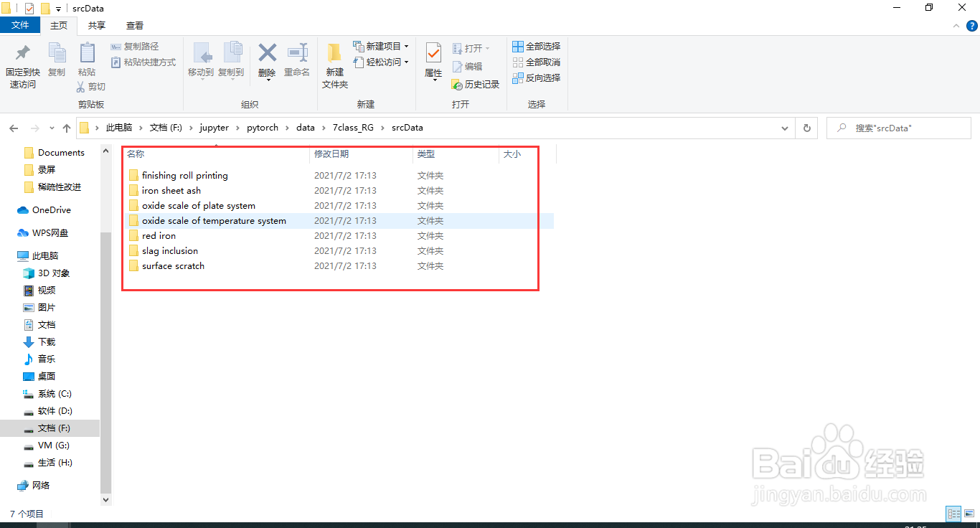Open the File (文件) tab
The width and height of the screenshot is (980, 528).
click(x=20, y=25)
